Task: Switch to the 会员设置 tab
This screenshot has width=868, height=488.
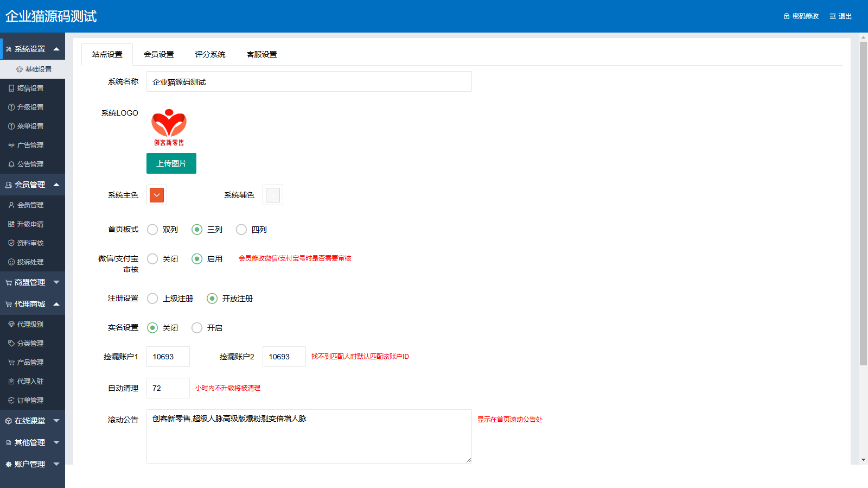Action: click(x=158, y=54)
